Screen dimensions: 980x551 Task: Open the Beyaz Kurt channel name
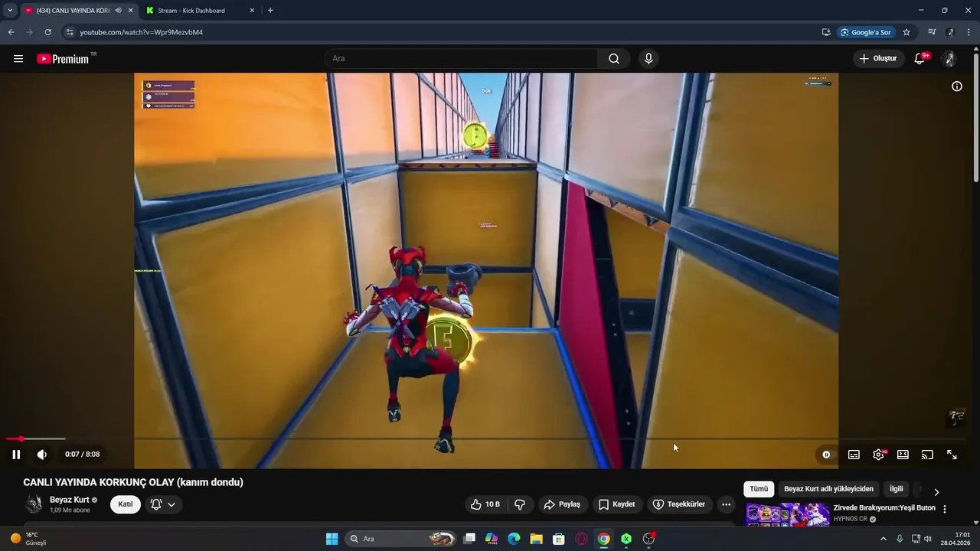click(70, 500)
